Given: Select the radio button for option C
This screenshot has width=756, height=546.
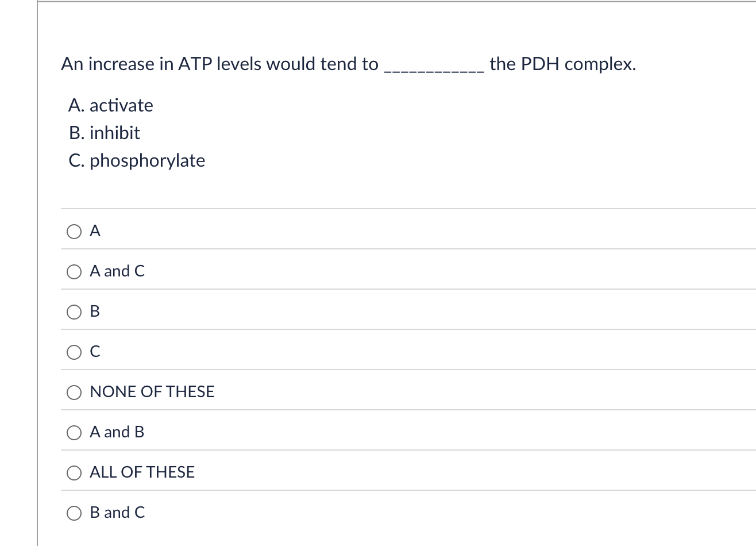Looking at the screenshot, I should tap(74, 352).
